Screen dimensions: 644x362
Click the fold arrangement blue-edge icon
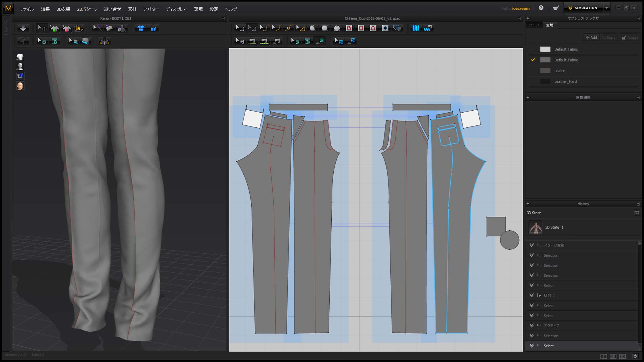[x=85, y=41]
